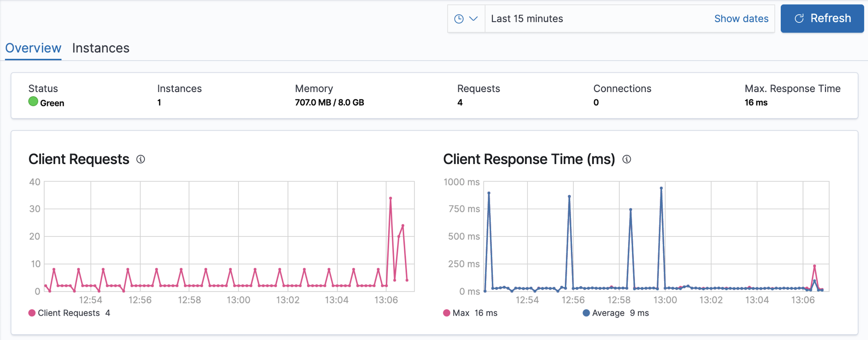Open the Last 15 minutes time range selector
The image size is (868, 340).
click(527, 18)
